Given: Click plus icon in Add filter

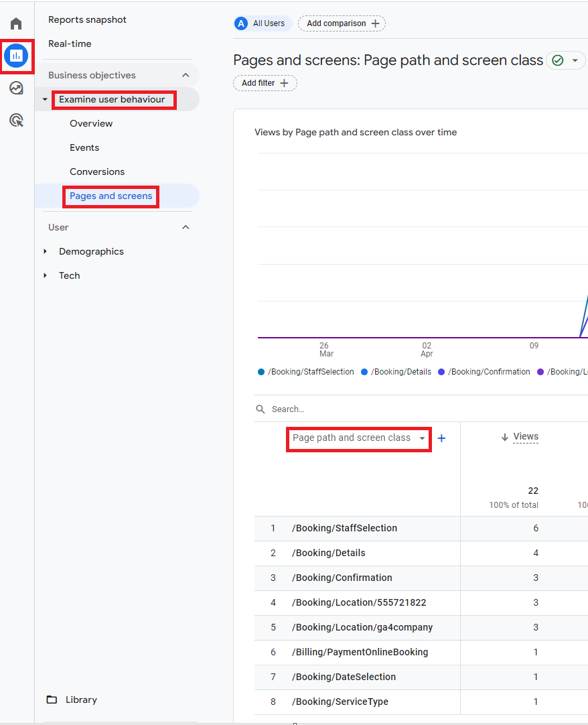Looking at the screenshot, I should pyautogui.click(x=285, y=83).
